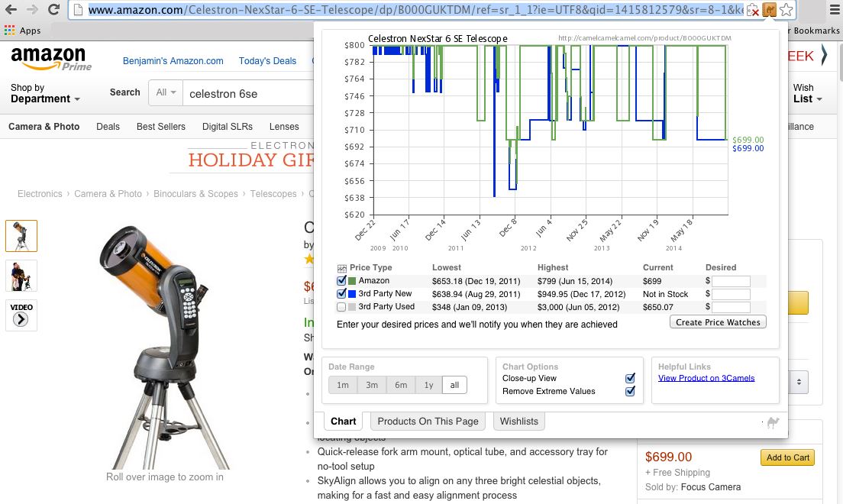The width and height of the screenshot is (843, 504).
Task: Expand the Shop by Department menu
Action: (45, 93)
